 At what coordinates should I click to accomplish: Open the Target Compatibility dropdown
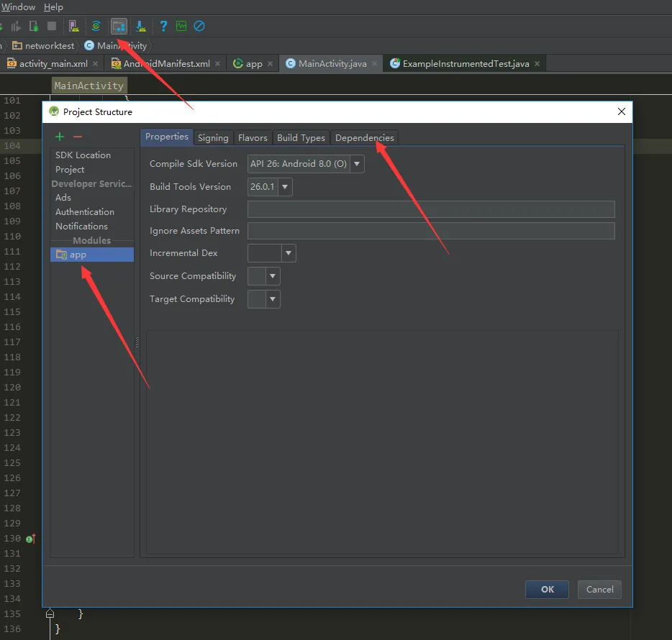pyautogui.click(x=273, y=299)
